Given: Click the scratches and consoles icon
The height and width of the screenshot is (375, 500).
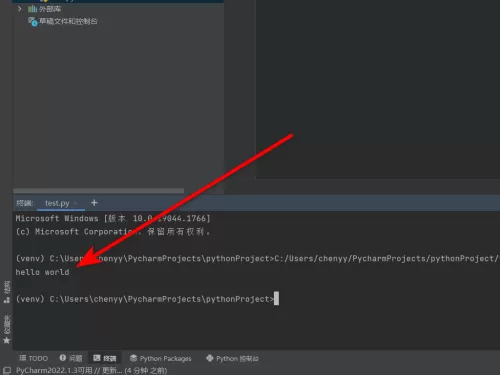Looking at the screenshot, I should click(x=32, y=22).
